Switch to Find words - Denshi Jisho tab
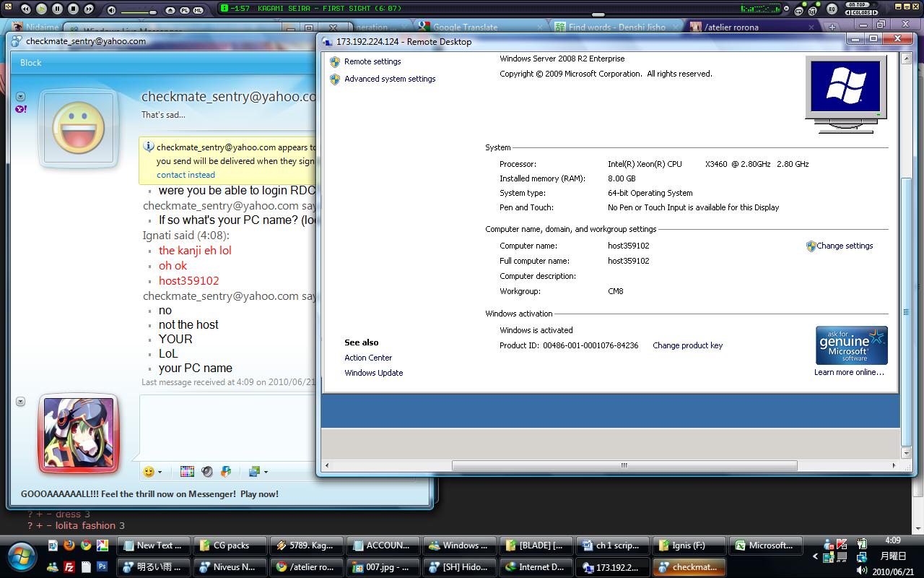 coord(617,27)
